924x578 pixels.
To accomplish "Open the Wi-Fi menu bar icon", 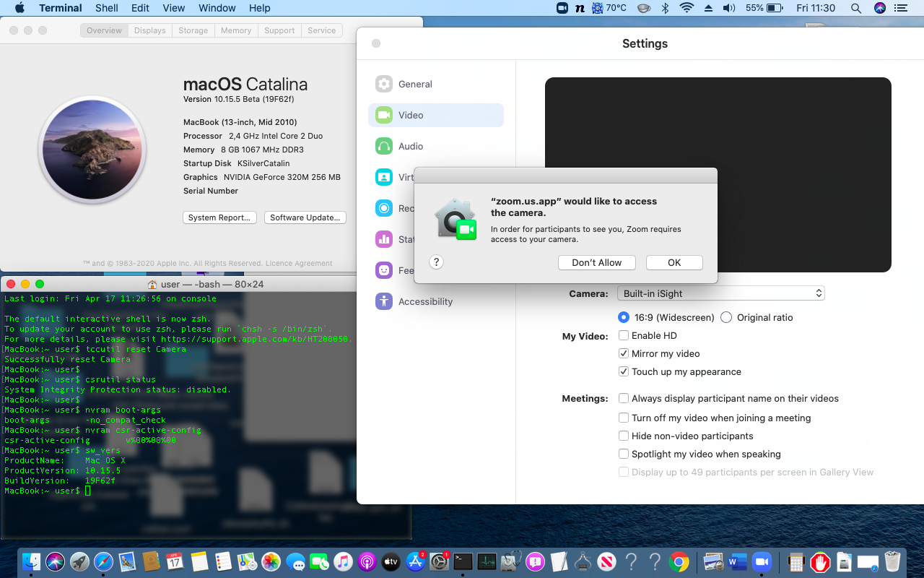I will [x=687, y=8].
